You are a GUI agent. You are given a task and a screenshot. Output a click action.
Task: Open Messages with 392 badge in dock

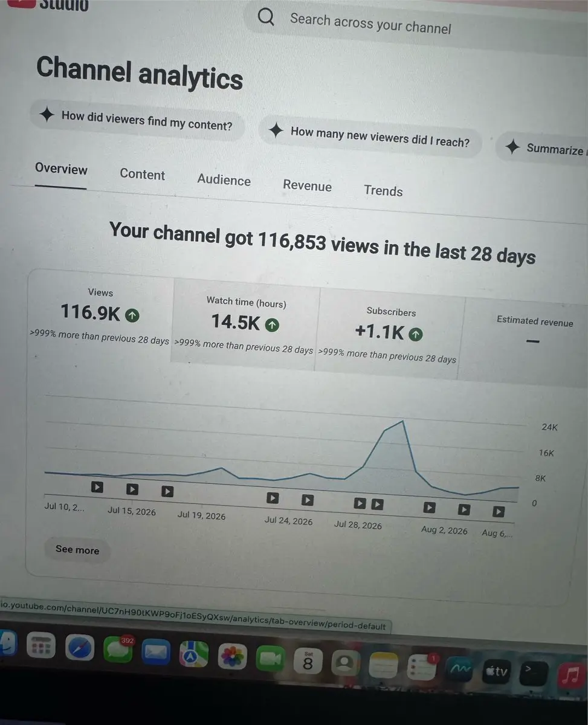(x=118, y=650)
